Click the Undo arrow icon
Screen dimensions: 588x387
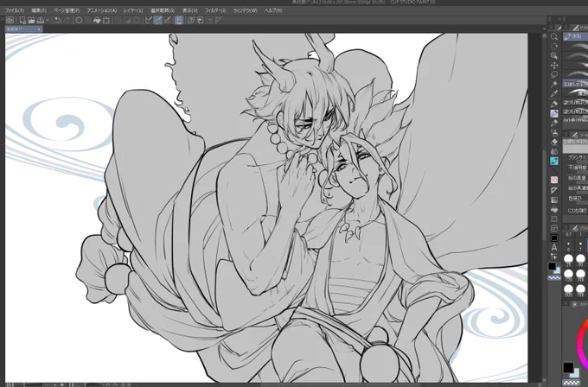[57, 20]
